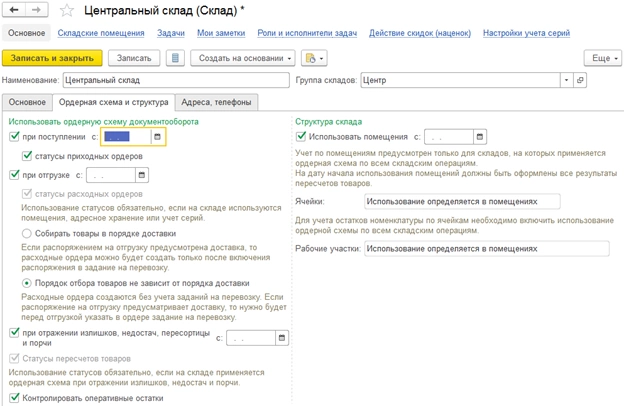
Task: Toggle 'Контролировать оперативные остатки' checkbox
Action: pos(14,397)
